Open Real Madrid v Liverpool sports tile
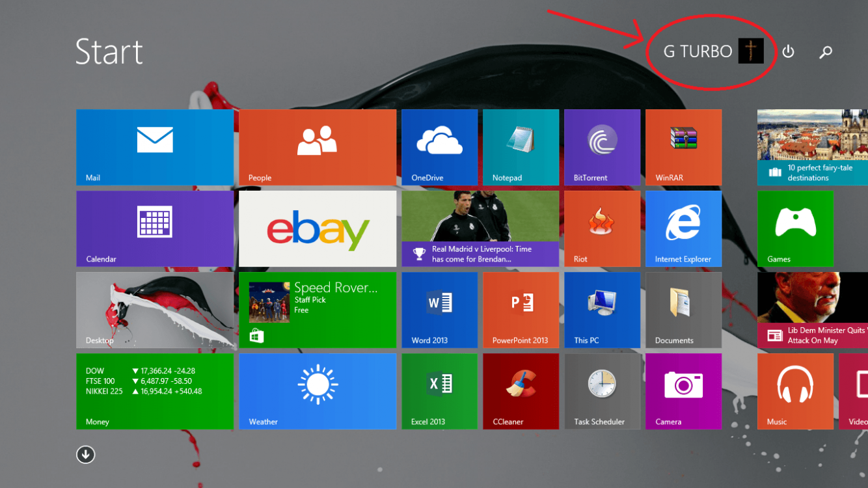The height and width of the screenshot is (488, 868). 480,229
